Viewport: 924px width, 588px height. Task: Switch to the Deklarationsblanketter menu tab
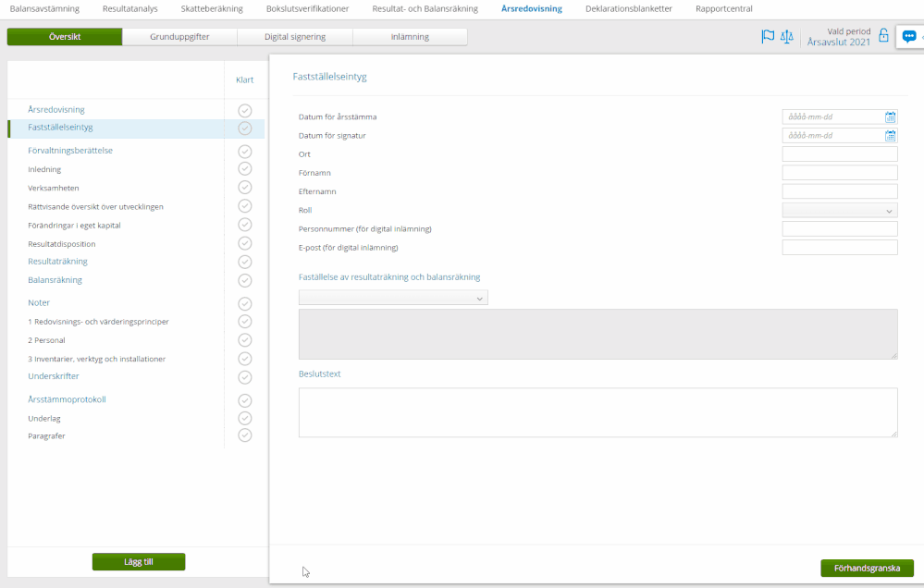(629, 8)
